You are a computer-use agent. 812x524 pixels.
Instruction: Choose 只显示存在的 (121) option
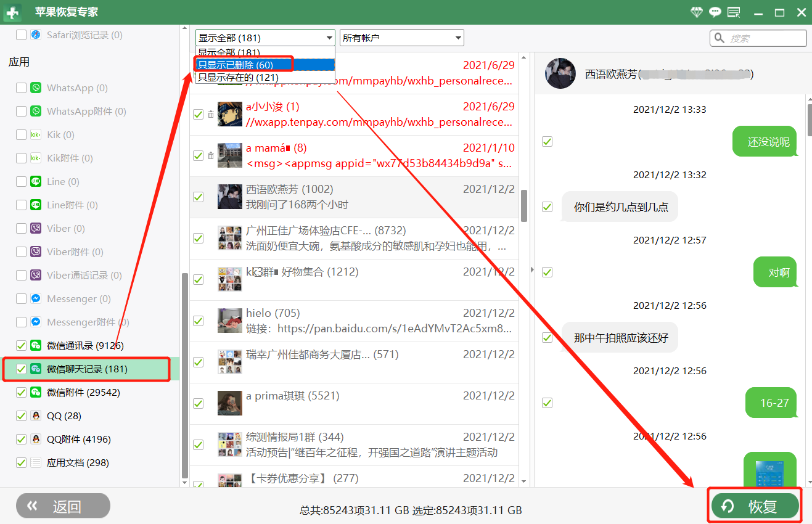pyautogui.click(x=265, y=78)
